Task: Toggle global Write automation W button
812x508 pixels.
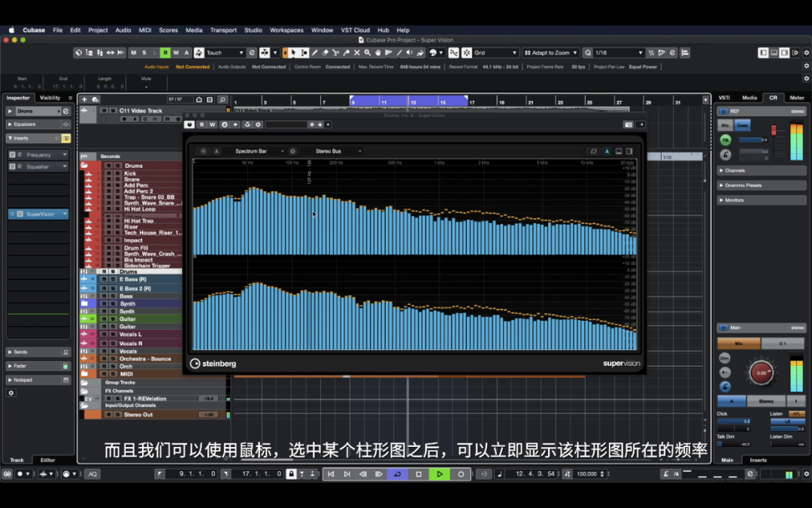Action: point(176,53)
